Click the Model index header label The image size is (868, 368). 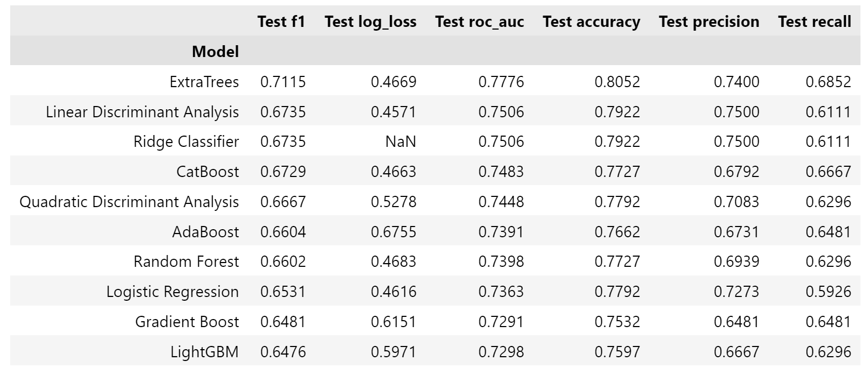[215, 52]
